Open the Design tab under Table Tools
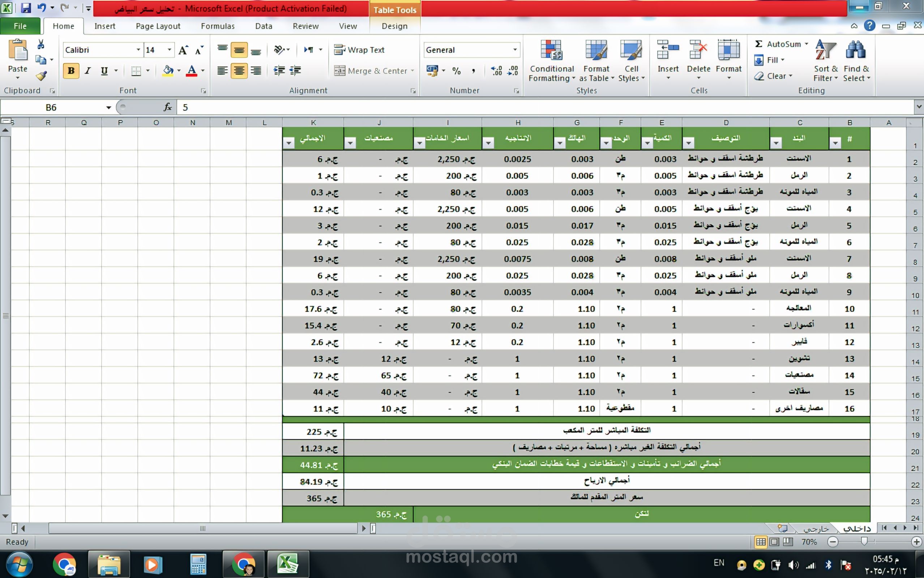This screenshot has width=924, height=578. point(395,26)
